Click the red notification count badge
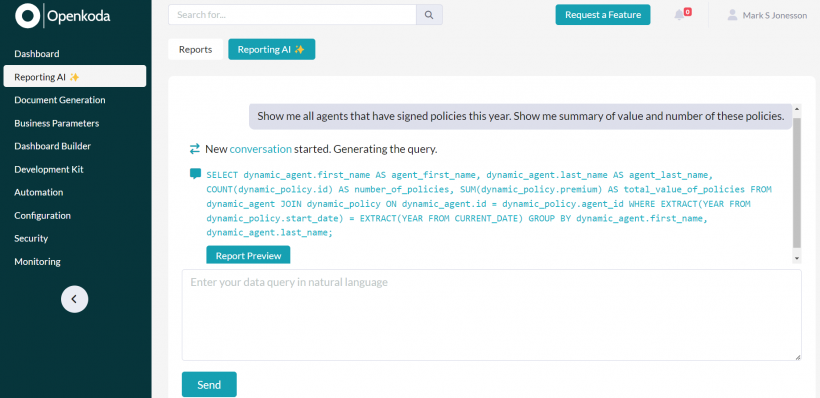This screenshot has width=820, height=398. tap(687, 12)
